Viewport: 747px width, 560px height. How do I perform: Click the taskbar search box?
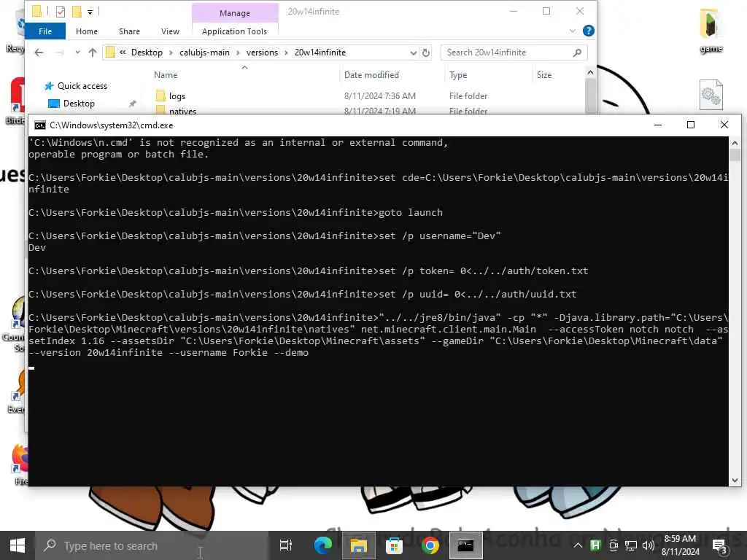point(152,545)
